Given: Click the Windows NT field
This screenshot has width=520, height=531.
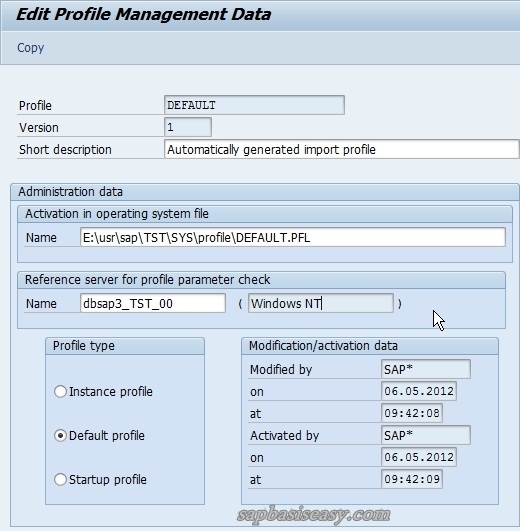Looking at the screenshot, I should tap(321, 303).
